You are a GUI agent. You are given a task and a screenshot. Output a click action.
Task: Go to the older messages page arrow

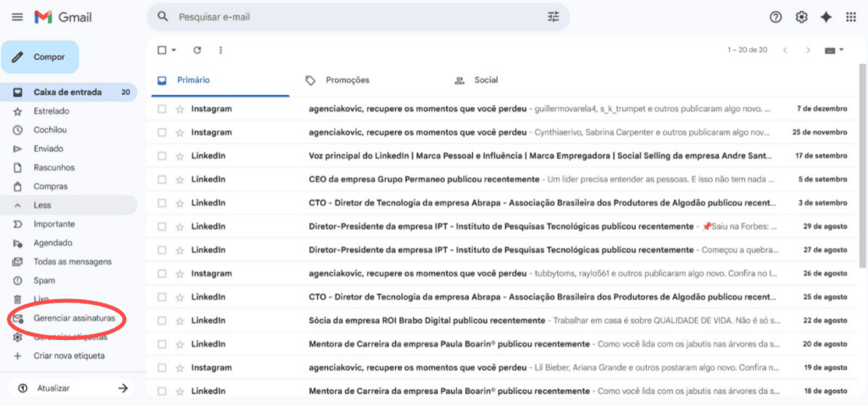[808, 50]
